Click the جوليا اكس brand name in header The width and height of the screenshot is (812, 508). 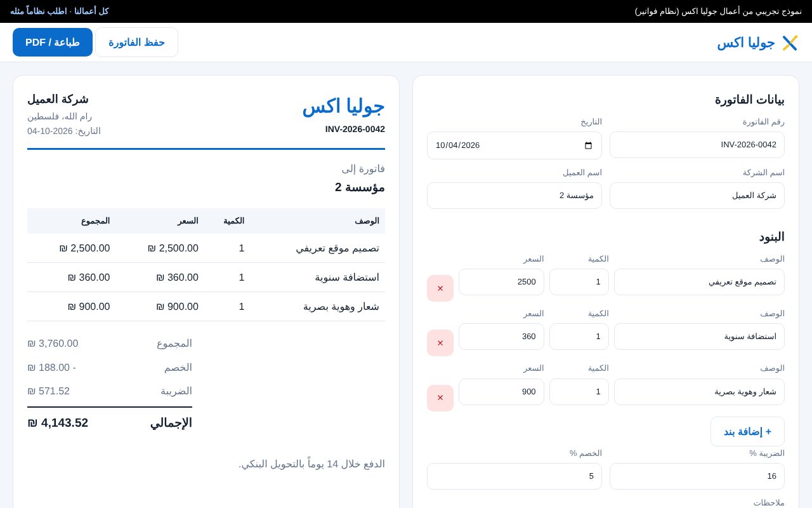coord(746,43)
